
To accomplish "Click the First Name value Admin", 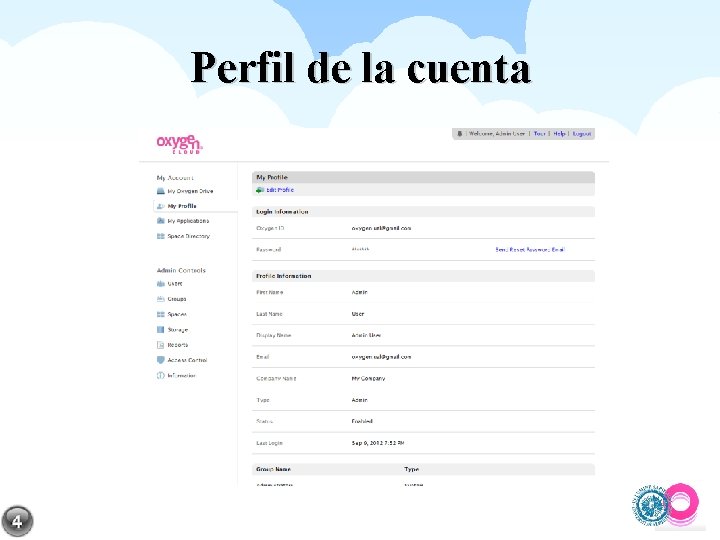I will (360, 292).
